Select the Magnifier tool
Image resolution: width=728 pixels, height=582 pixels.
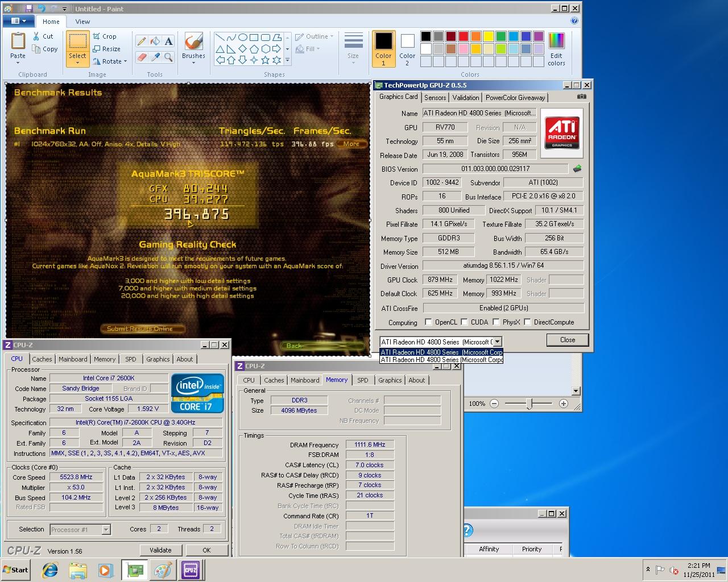pyautogui.click(x=168, y=57)
